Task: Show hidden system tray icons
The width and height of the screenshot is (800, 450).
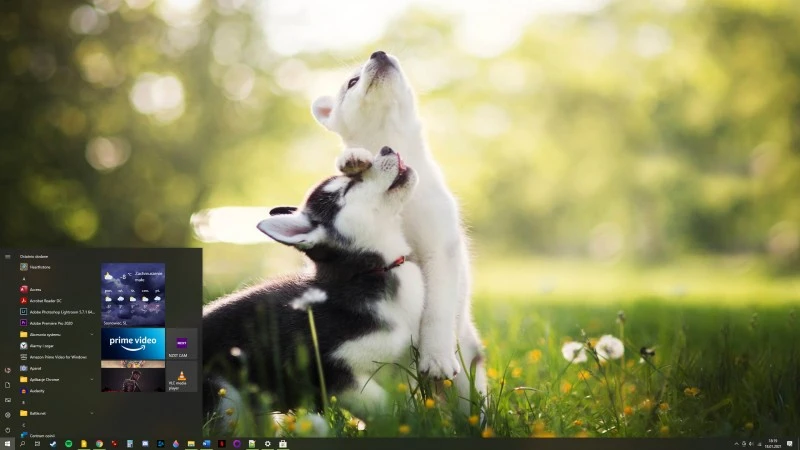Action: (x=736, y=444)
